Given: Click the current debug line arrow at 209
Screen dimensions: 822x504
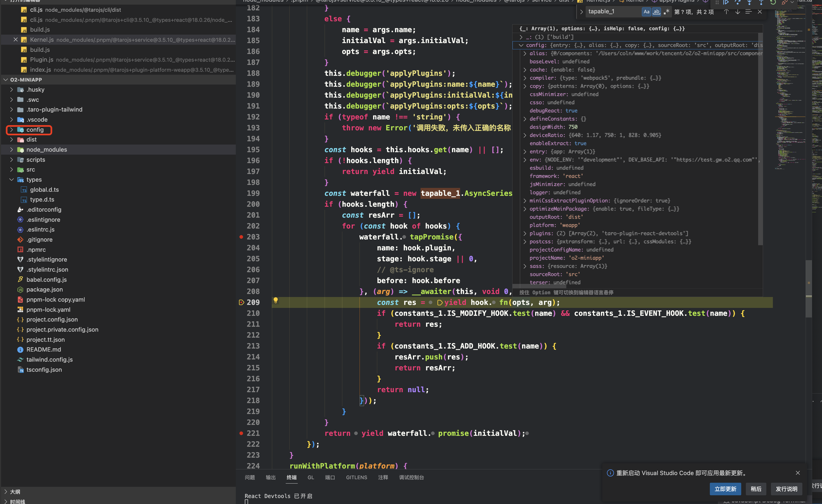Looking at the screenshot, I should pyautogui.click(x=242, y=302).
